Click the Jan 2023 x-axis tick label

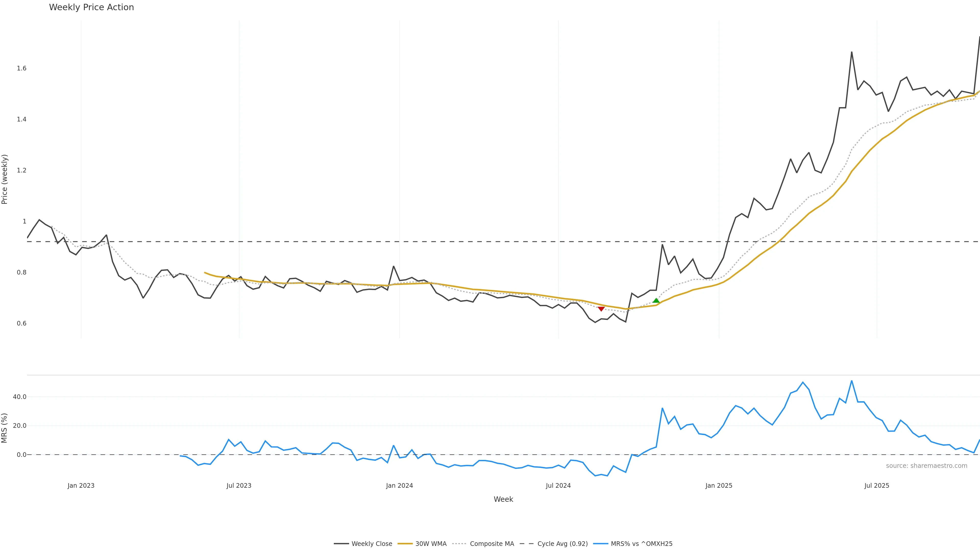pos(81,486)
